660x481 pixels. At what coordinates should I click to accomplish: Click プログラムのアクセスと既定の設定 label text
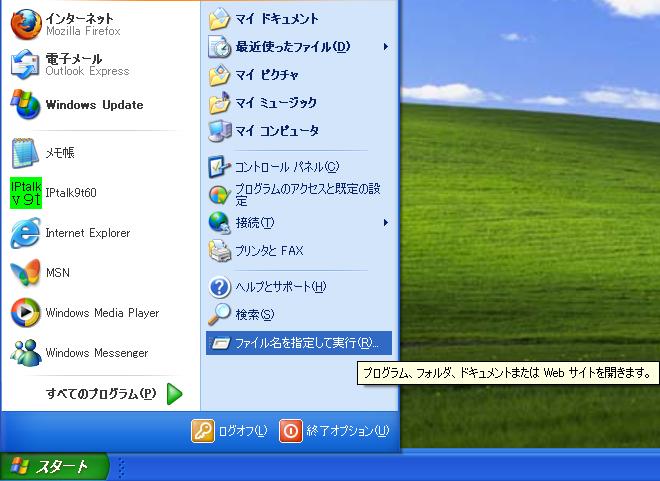coord(308,194)
